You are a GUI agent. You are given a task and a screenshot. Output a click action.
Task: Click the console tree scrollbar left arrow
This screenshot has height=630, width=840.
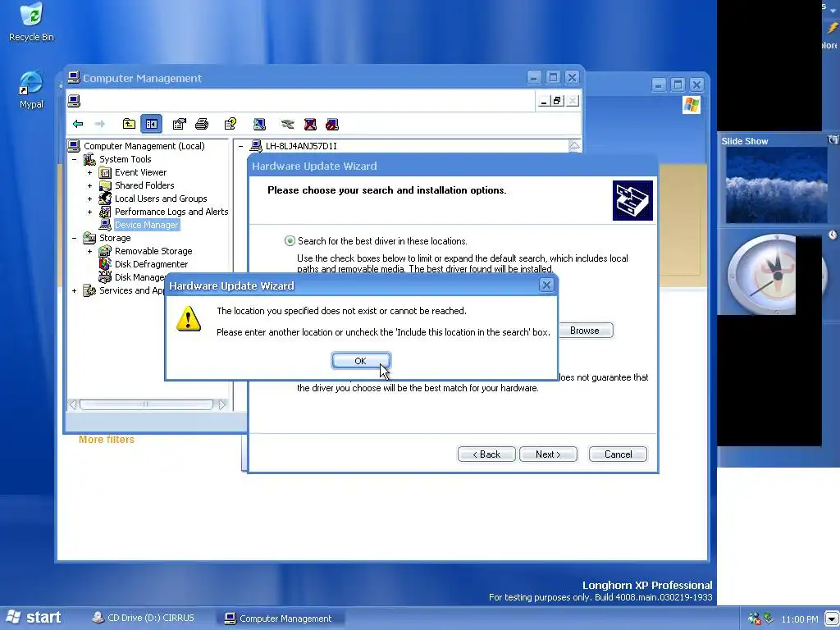73,404
